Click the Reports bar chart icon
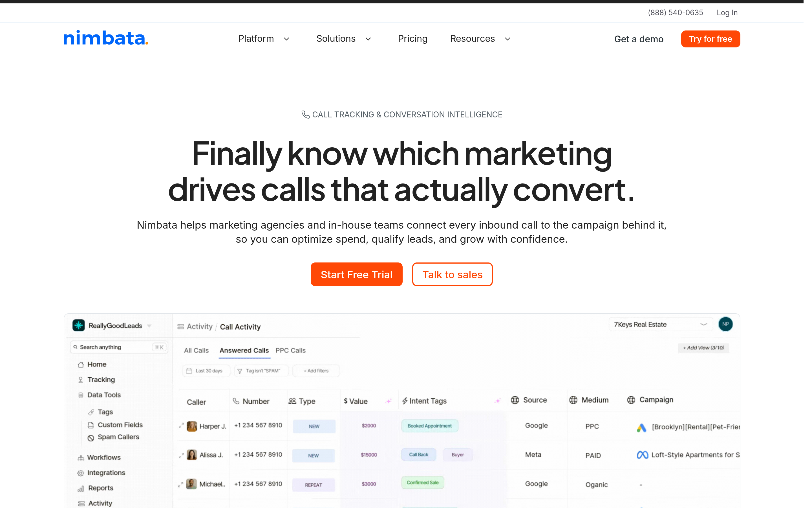Image resolution: width=812 pixels, height=508 pixels. pyautogui.click(x=81, y=489)
